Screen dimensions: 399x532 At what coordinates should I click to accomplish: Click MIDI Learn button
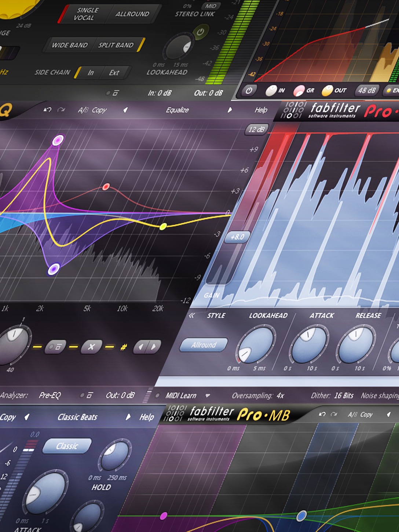[x=181, y=396]
